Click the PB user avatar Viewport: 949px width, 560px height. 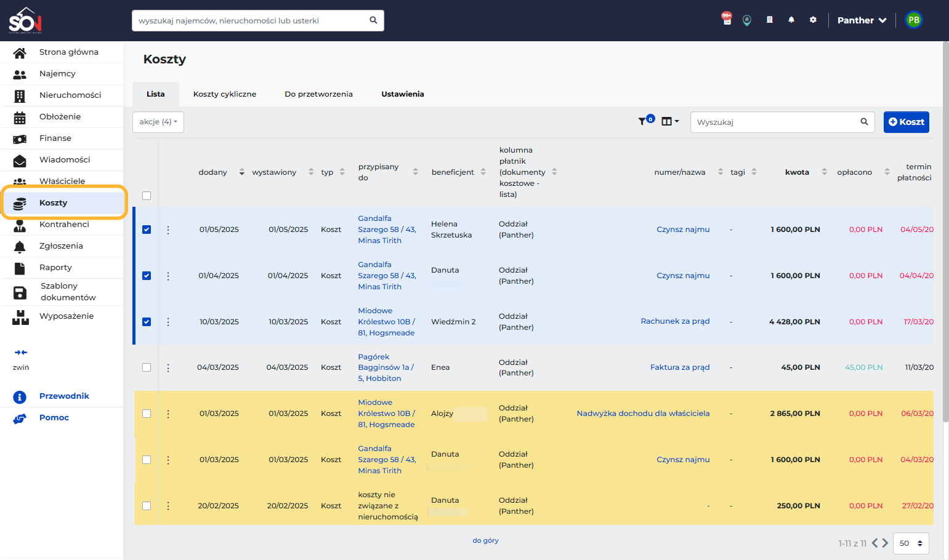[x=914, y=20]
